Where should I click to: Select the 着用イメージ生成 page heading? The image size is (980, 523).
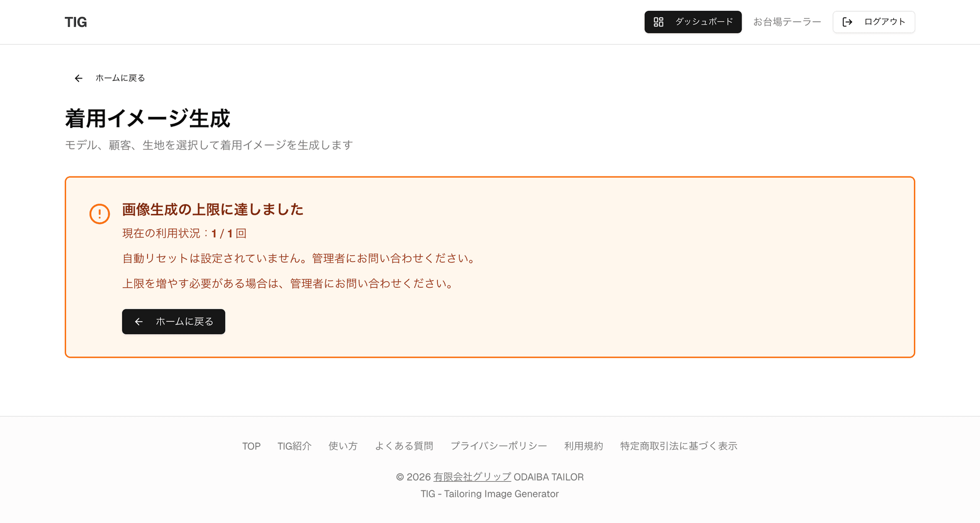(x=147, y=118)
